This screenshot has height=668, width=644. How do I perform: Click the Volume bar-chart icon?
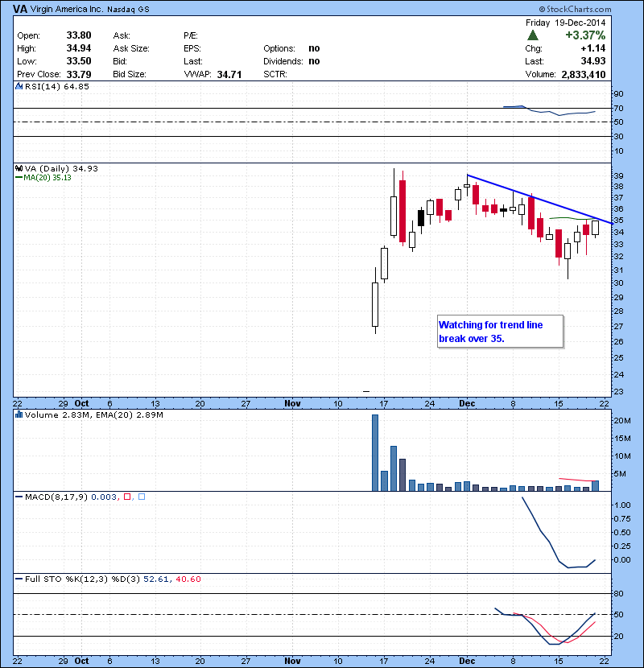tap(19, 414)
